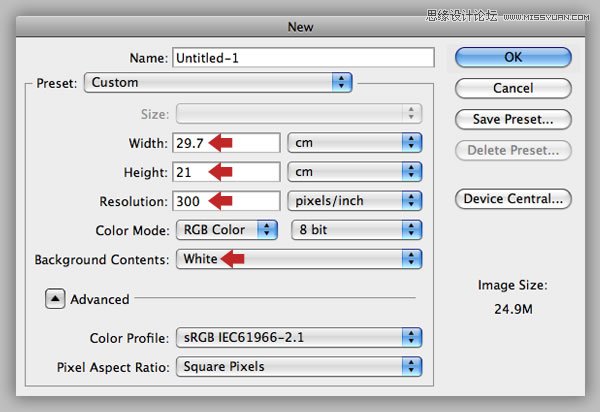This screenshot has height=412, width=600.
Task: Open the Pixel Aspect Ratio dropdown
Action: [x=299, y=366]
